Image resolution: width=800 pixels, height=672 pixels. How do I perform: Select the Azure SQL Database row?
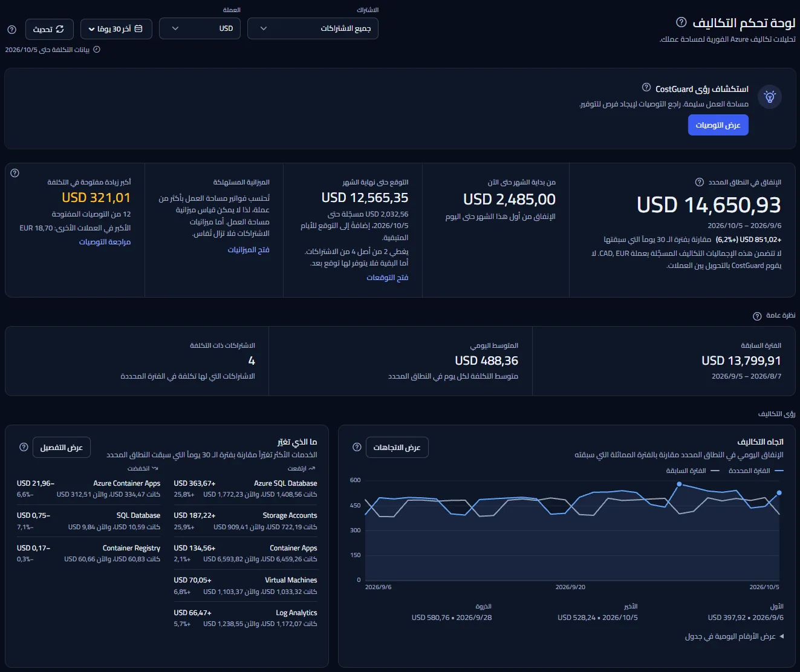pos(245,489)
